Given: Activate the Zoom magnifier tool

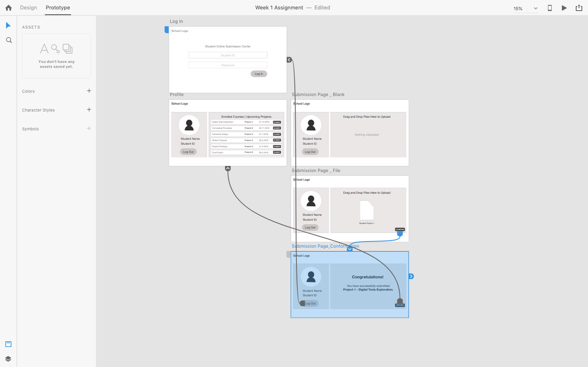Looking at the screenshot, I should (9, 40).
